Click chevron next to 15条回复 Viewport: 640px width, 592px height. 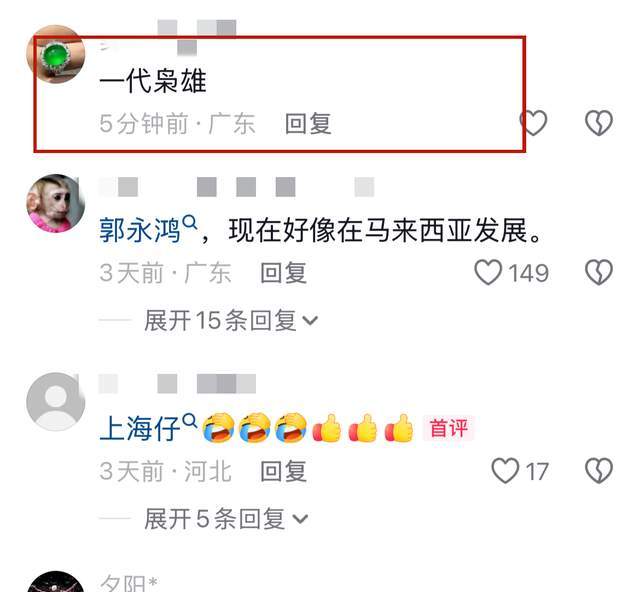(310, 321)
